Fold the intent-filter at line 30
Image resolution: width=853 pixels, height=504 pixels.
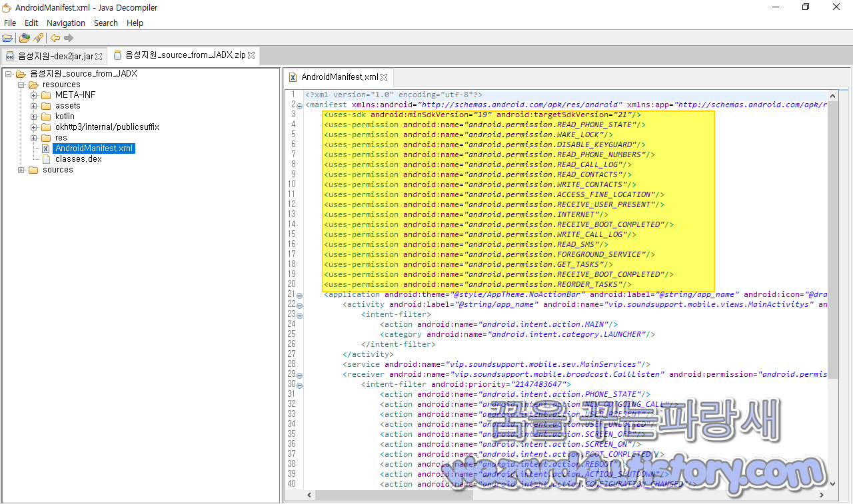point(299,385)
